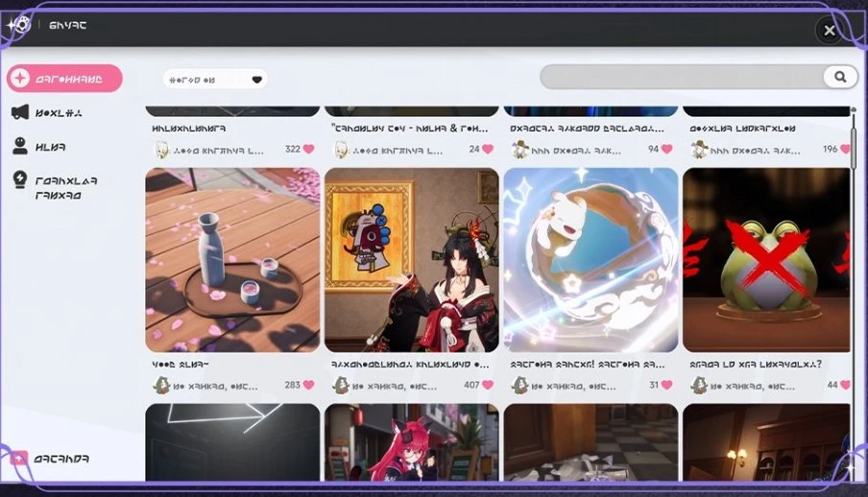
Task: Click the window title text in the header
Action: pos(67,25)
